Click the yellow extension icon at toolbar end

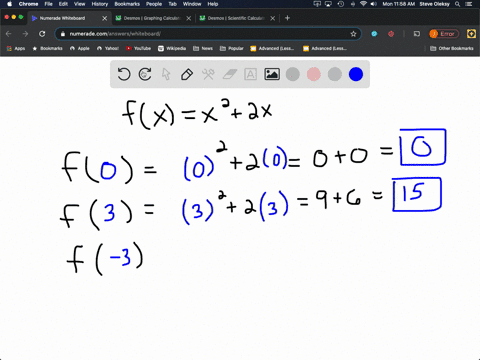pyautogui.click(x=471, y=34)
